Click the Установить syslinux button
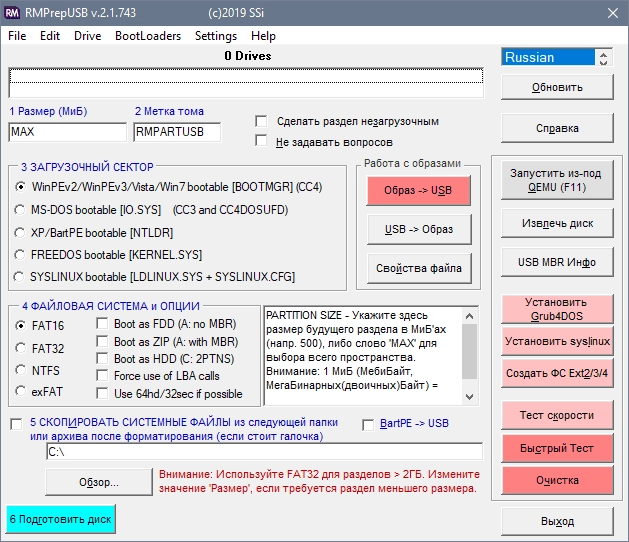 (x=557, y=341)
